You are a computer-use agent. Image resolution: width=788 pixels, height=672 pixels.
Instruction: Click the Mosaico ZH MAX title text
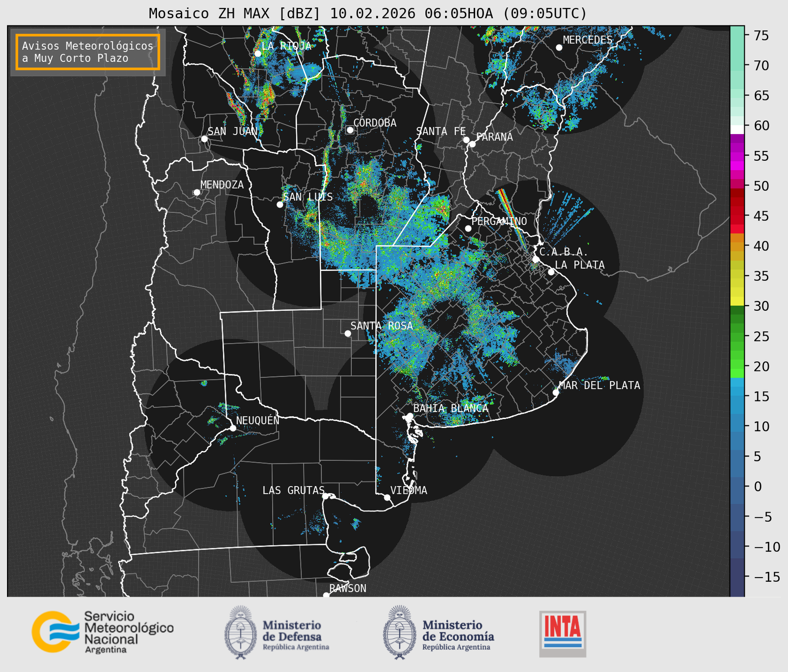(368, 13)
